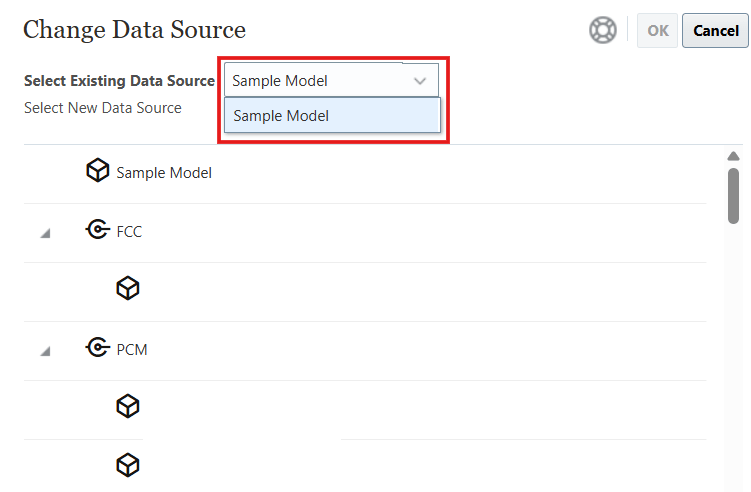The height and width of the screenshot is (492, 751).
Task: Select the Sample Model tree row label
Action: coord(164,173)
